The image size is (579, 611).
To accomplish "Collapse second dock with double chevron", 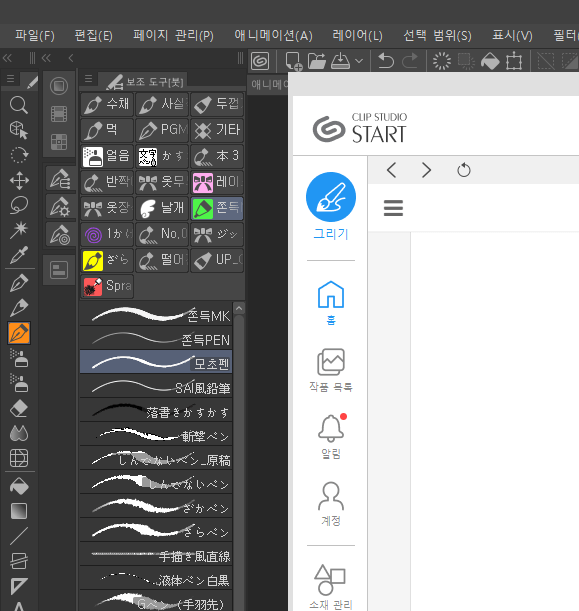I will 46,58.
